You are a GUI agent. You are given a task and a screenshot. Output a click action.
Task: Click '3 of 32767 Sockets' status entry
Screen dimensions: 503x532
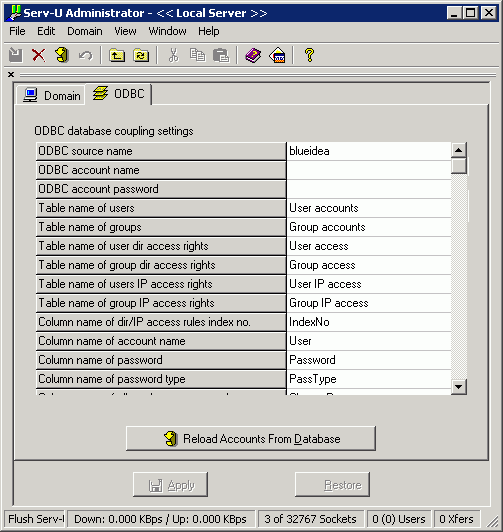tap(311, 519)
